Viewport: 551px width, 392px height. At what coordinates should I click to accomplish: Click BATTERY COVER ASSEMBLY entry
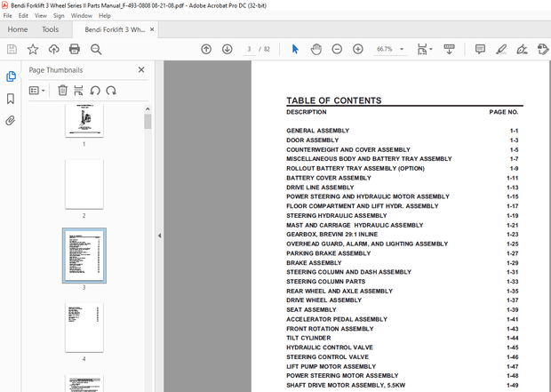pyautogui.click(x=329, y=178)
